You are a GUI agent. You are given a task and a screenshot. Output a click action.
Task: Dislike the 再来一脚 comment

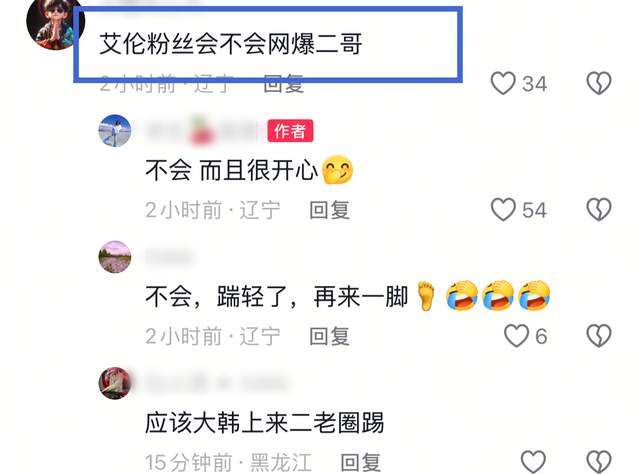[599, 336]
